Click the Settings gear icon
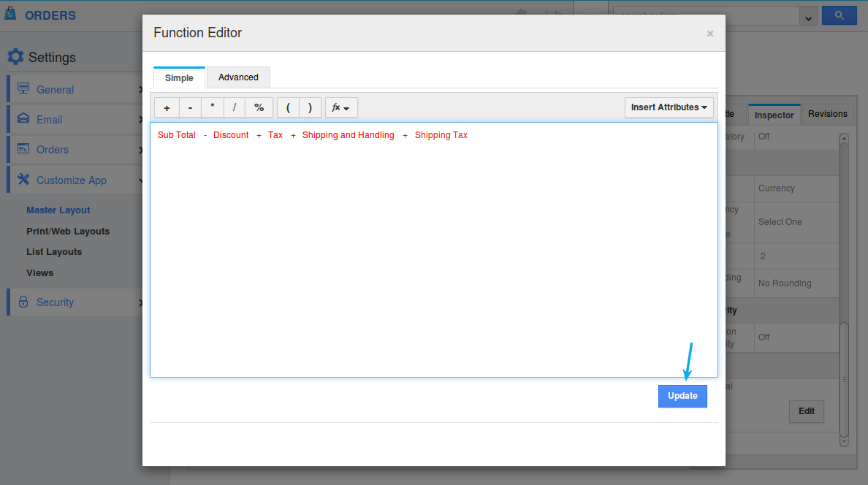868x485 pixels. coord(15,57)
